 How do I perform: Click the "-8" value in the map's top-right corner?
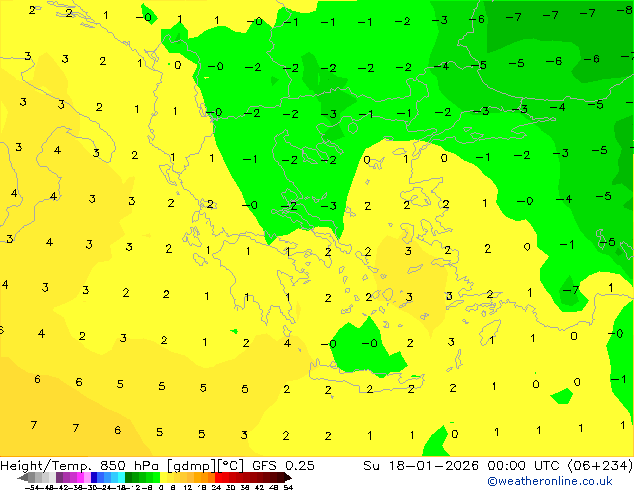click(625, 10)
